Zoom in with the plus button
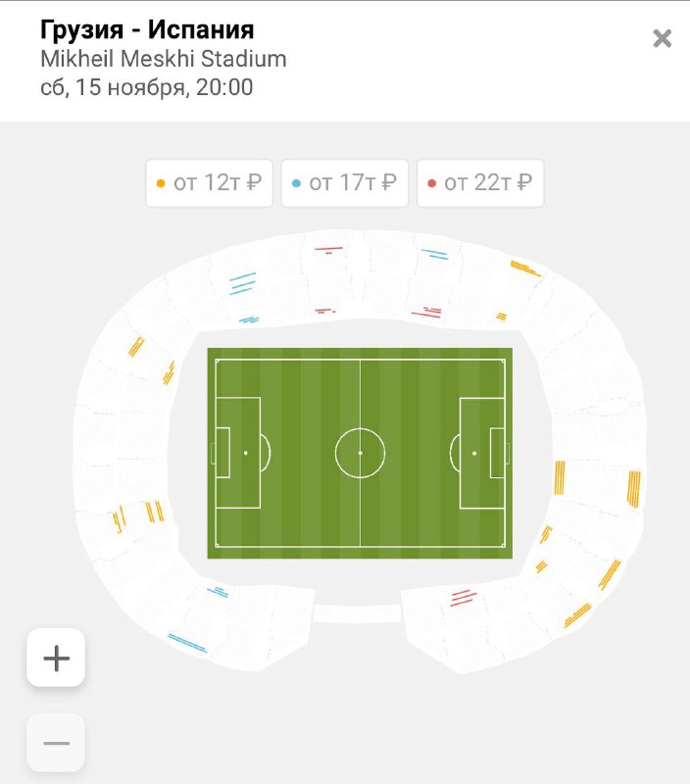 pyautogui.click(x=56, y=658)
